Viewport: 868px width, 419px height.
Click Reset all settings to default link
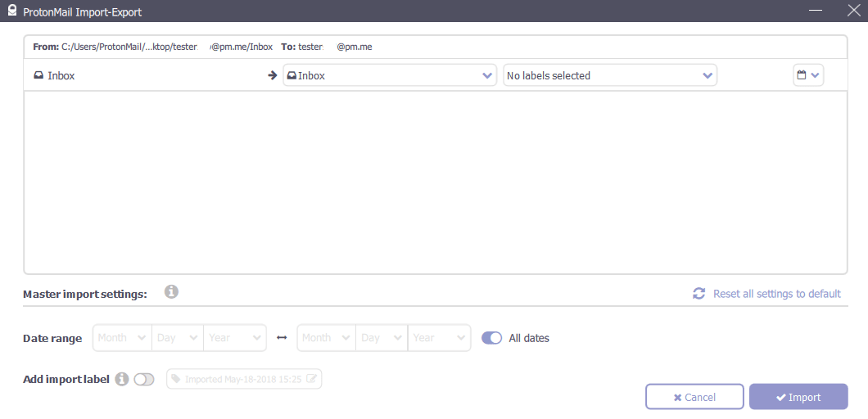[776, 293]
